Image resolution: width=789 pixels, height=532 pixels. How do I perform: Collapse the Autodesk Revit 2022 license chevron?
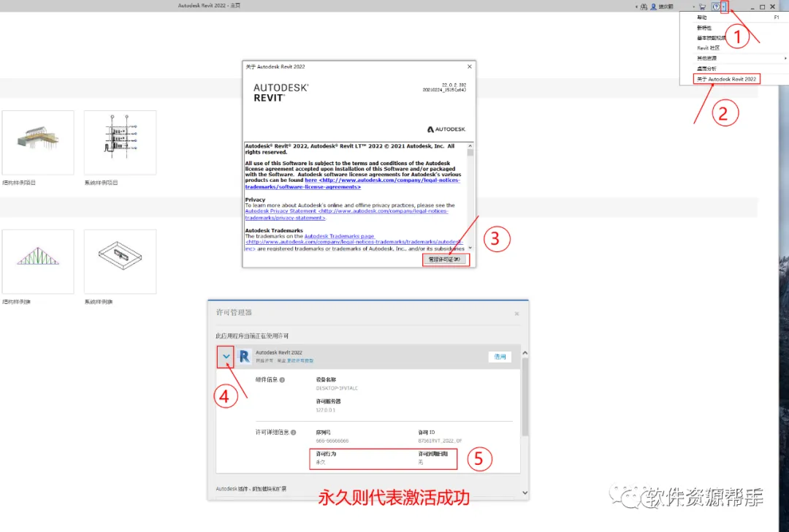(226, 357)
